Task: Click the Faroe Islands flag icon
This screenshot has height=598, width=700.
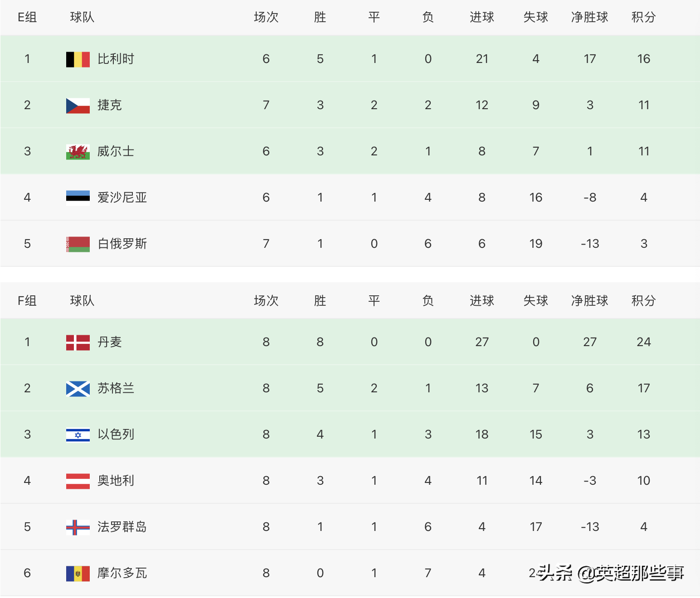Action: click(78, 527)
